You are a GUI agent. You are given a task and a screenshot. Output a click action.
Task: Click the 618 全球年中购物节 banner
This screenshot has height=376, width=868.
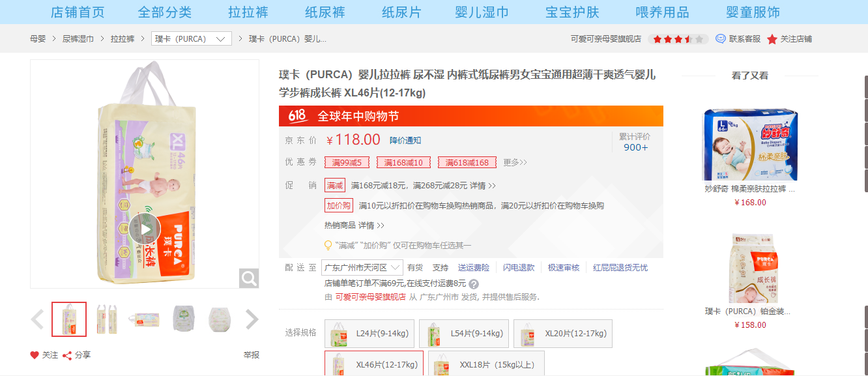pyautogui.click(x=471, y=116)
